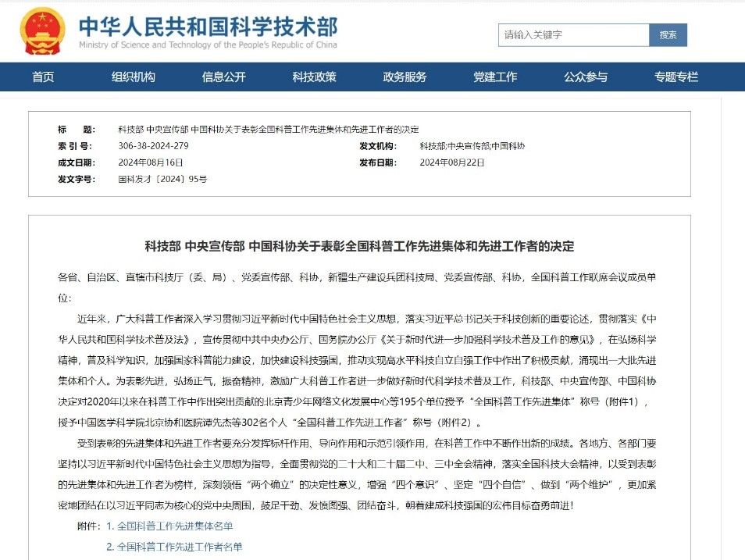Open attachment 全国科普工作先进集体名单

tap(175, 526)
